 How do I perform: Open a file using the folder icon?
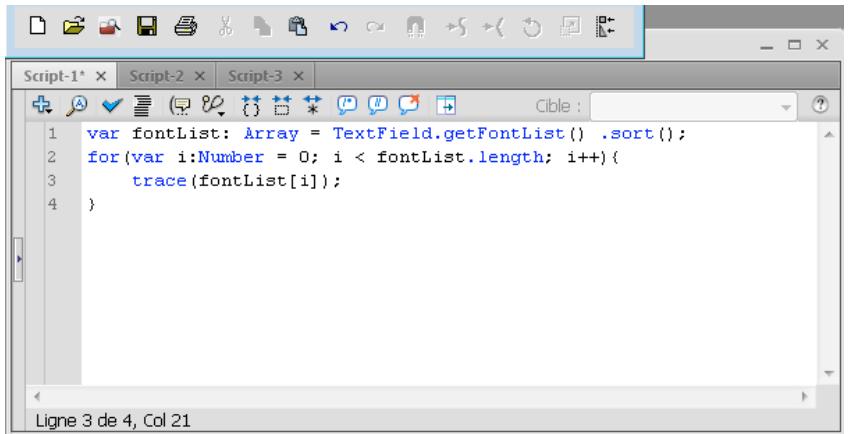[74, 25]
